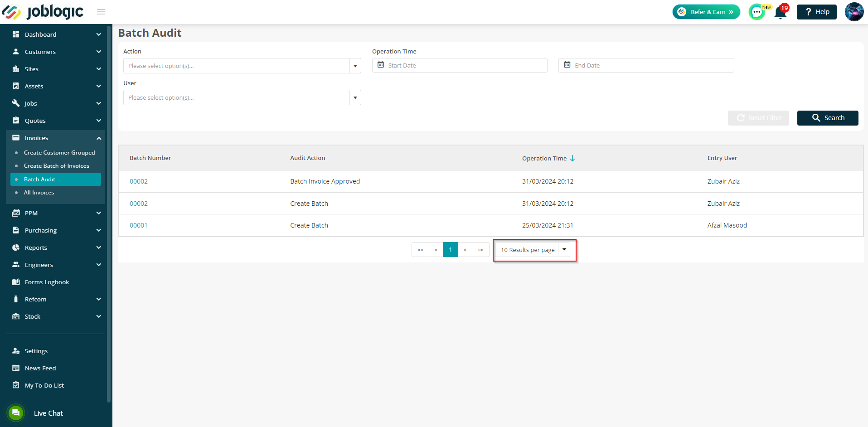Click the Jobs wrench icon

click(16, 103)
